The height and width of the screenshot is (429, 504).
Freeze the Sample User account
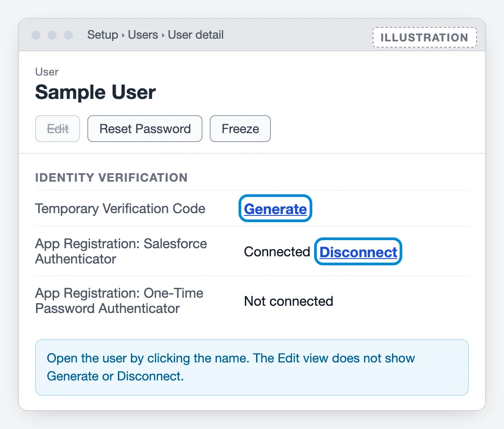pos(240,129)
